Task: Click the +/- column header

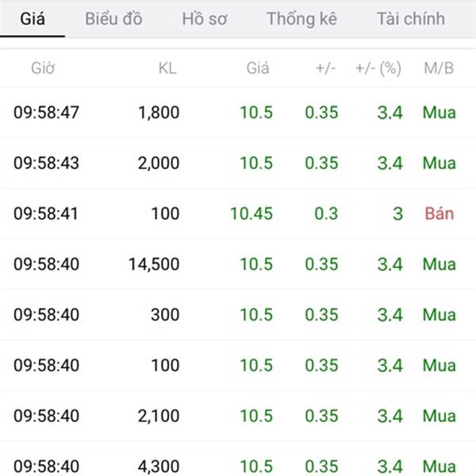Action: point(325,68)
